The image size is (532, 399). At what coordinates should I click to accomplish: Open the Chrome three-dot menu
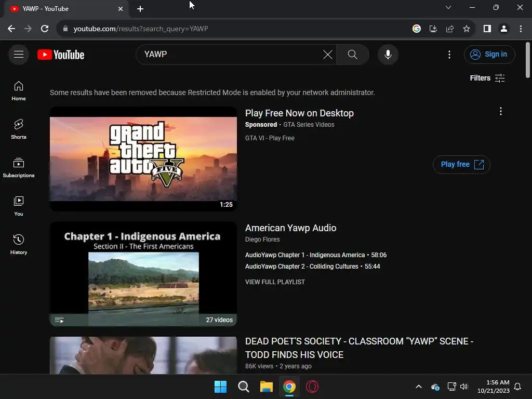521,29
